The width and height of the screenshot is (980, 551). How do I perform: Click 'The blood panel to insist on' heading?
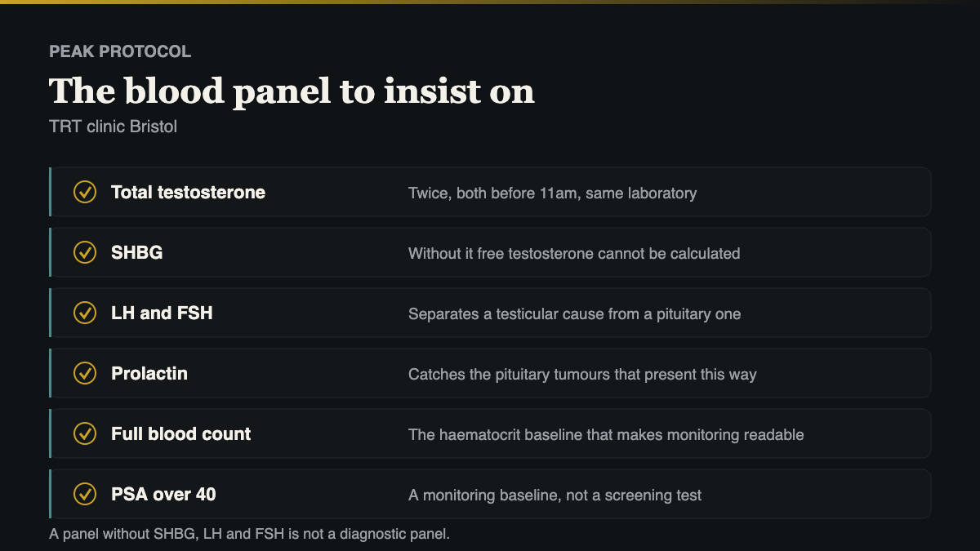[x=292, y=91]
